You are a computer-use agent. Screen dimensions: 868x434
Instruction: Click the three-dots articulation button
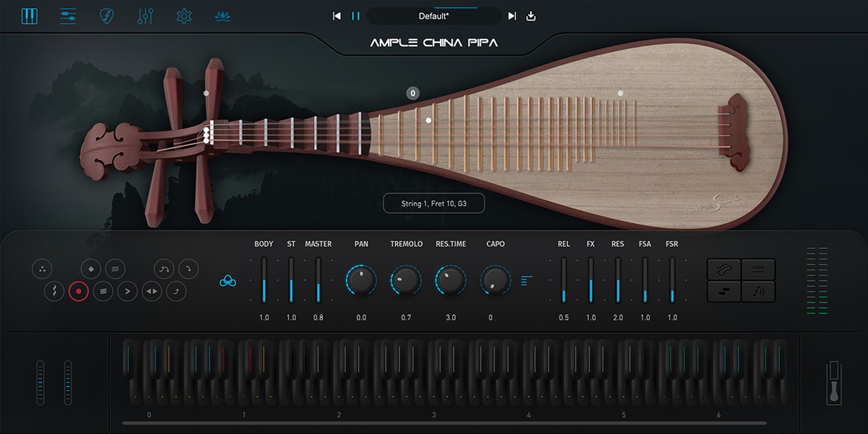pos(42,269)
